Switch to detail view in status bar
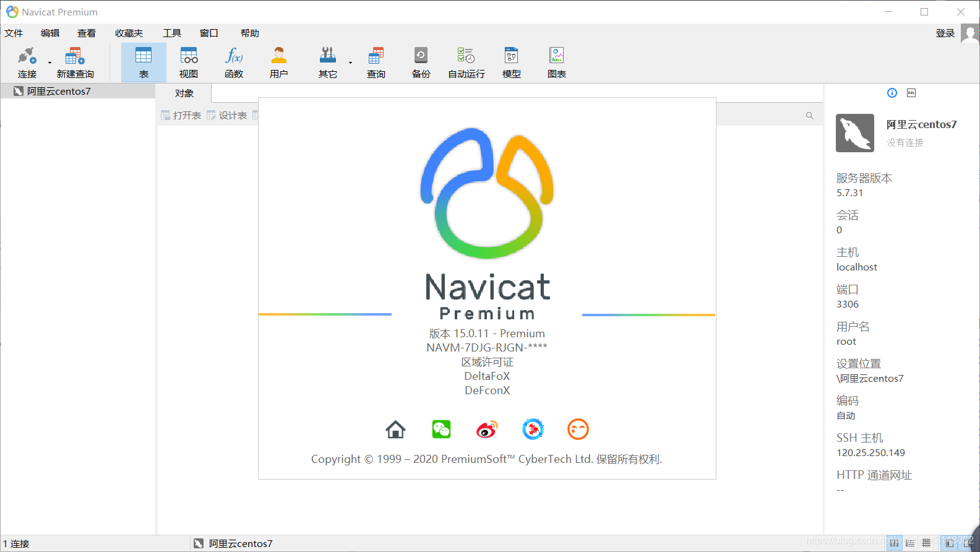Image resolution: width=980 pixels, height=552 pixels. click(910, 543)
